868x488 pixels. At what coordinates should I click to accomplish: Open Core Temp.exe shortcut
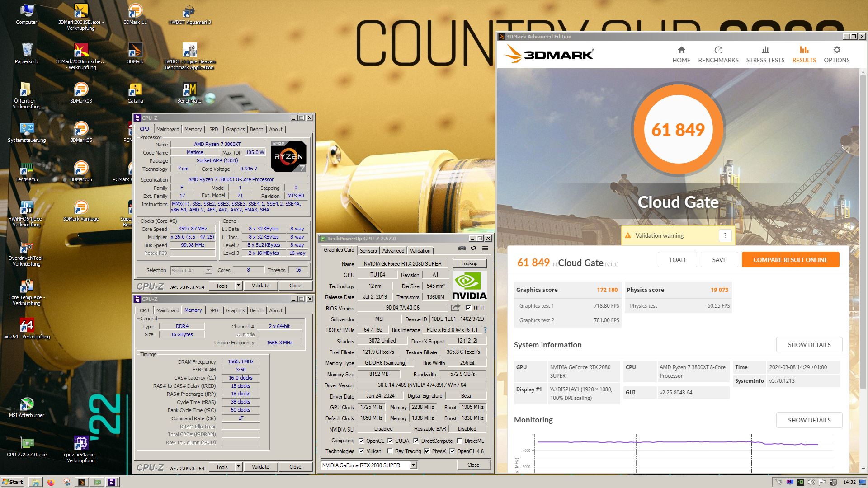tap(27, 292)
